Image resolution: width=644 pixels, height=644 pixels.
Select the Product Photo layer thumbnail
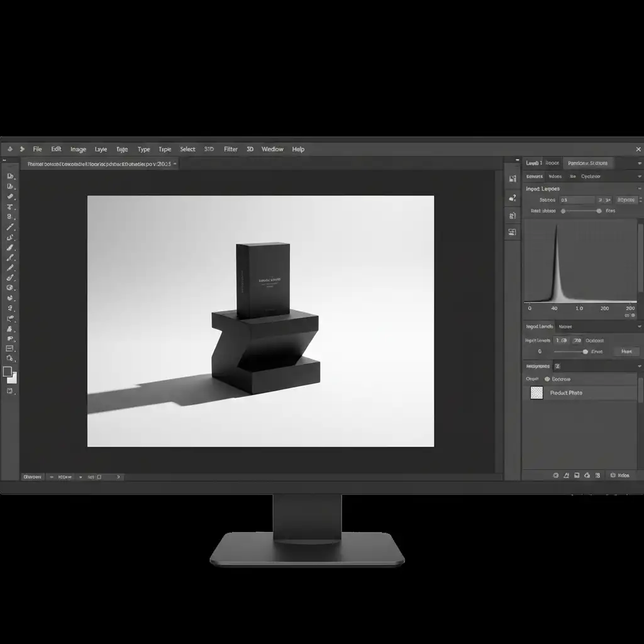(536, 393)
